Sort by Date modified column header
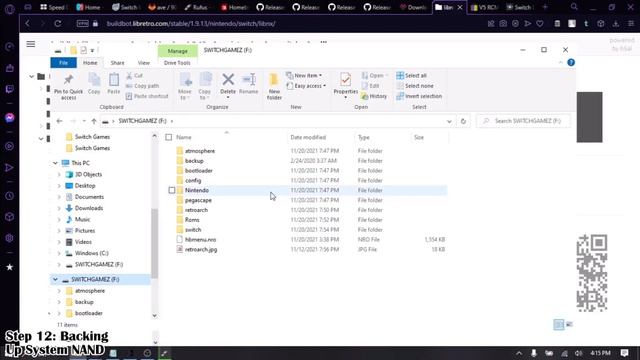The height and width of the screenshot is (360, 640). [x=308, y=137]
